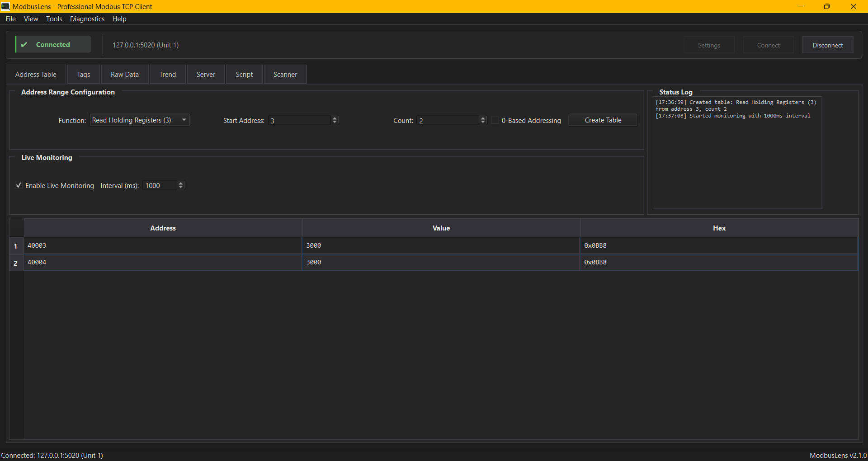Switch to the Raw Data tab

[x=125, y=75]
